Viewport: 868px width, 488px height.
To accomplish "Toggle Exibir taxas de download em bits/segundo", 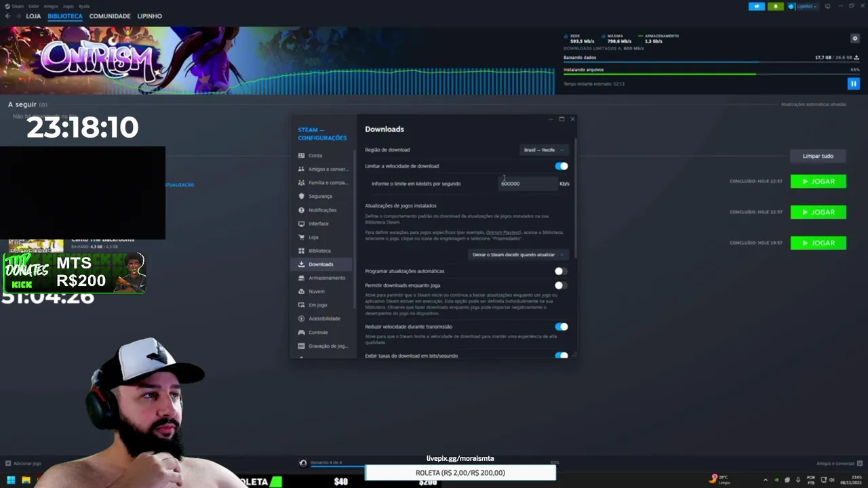I will tap(561, 355).
